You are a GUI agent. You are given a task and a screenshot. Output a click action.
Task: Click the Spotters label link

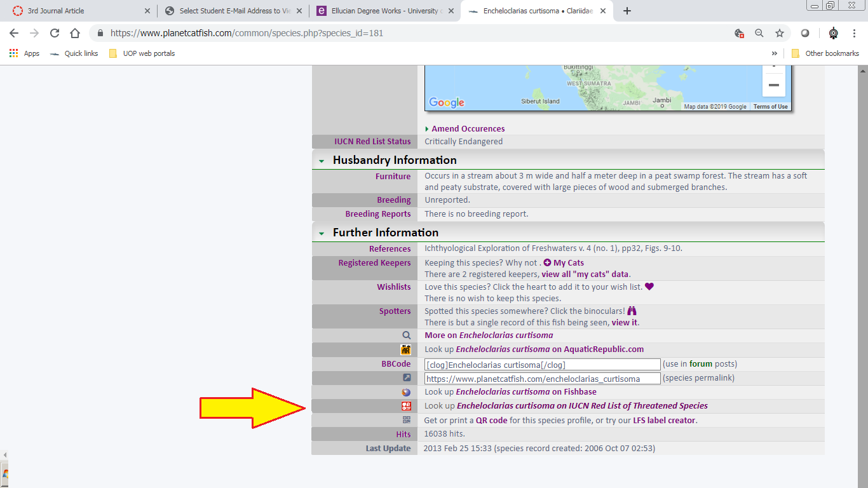coord(395,311)
